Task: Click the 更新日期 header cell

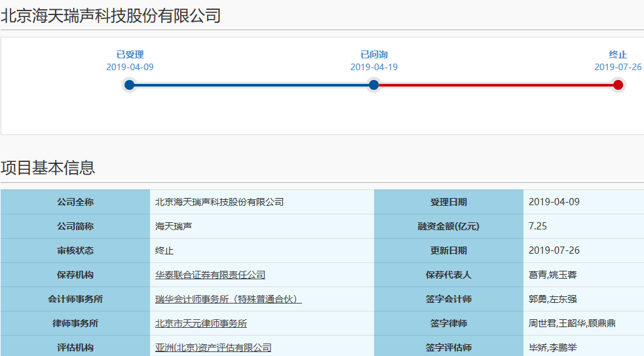Action: (x=449, y=250)
